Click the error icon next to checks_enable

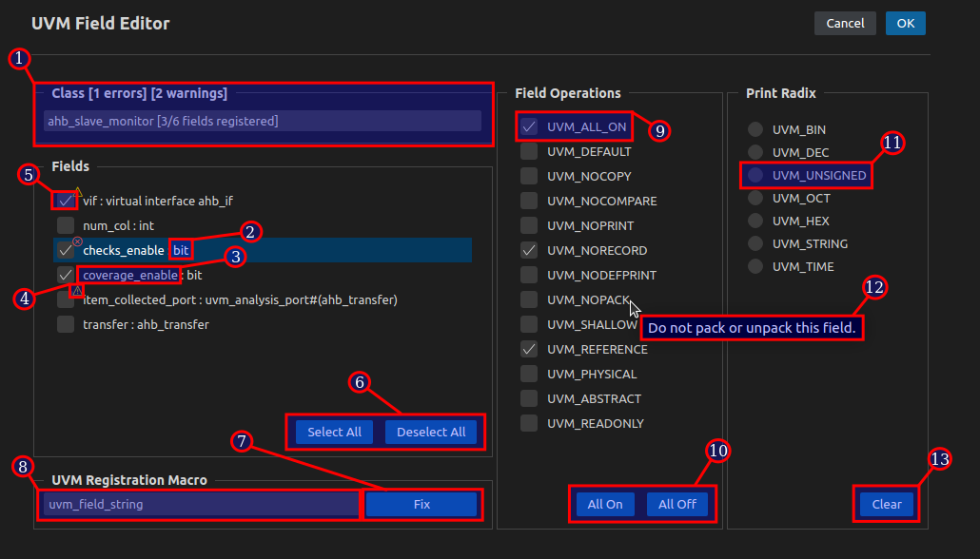pyautogui.click(x=77, y=241)
